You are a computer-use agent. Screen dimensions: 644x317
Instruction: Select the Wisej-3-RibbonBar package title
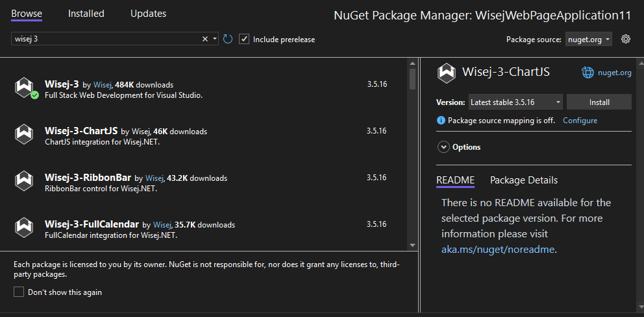point(88,178)
